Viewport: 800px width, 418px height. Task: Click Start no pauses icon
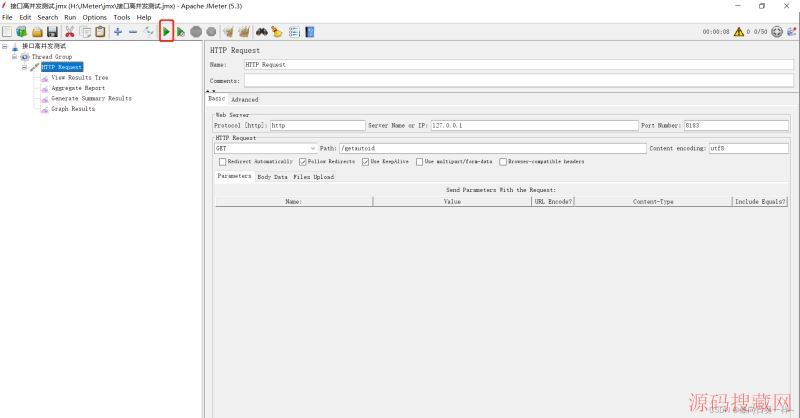181,32
